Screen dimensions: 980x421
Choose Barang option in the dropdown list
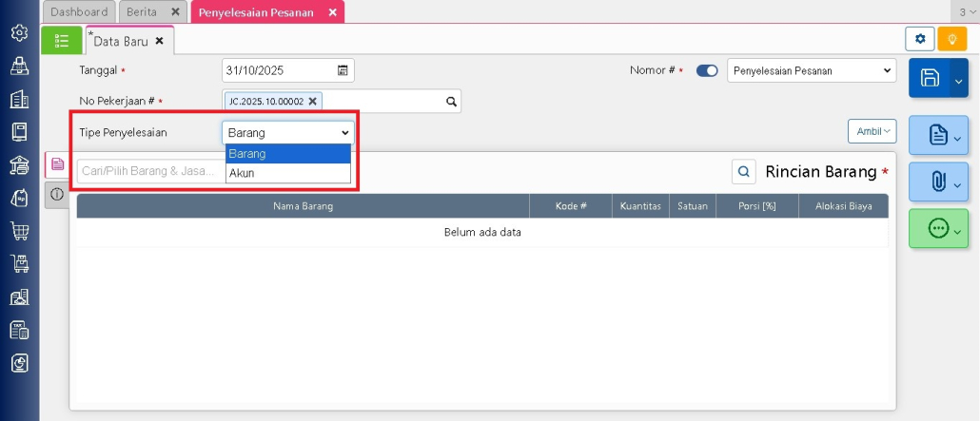point(287,154)
